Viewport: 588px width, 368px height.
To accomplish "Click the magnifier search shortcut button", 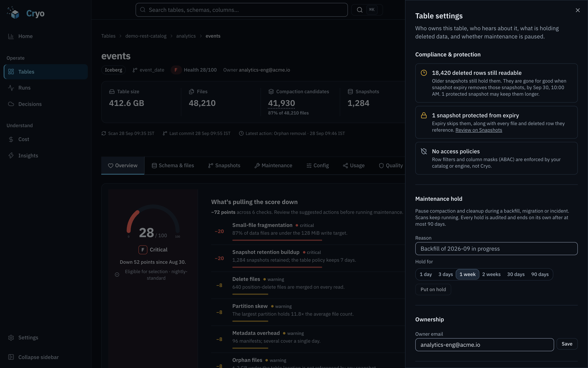I will click(367, 10).
